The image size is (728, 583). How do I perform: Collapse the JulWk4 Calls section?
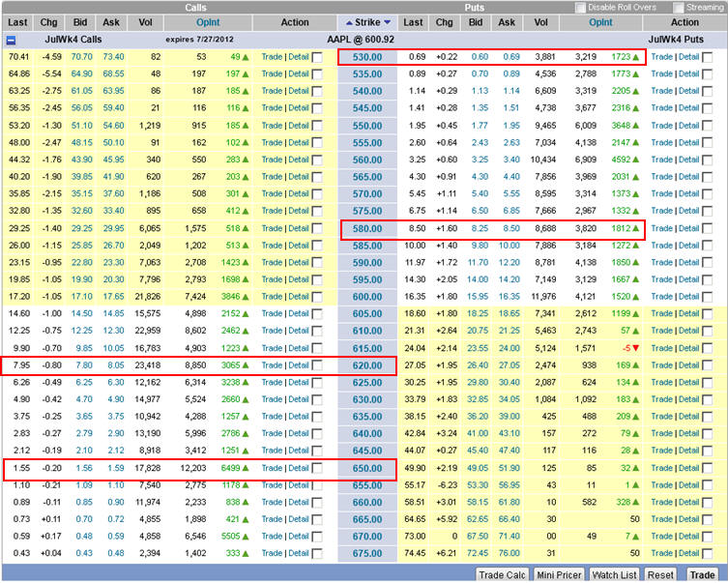point(11,41)
